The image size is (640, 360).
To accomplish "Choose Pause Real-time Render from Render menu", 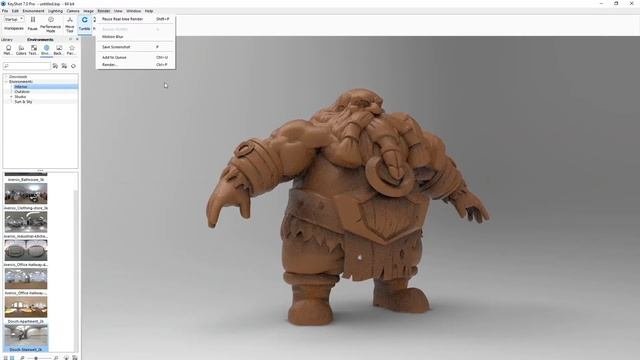I will click(x=136, y=19).
